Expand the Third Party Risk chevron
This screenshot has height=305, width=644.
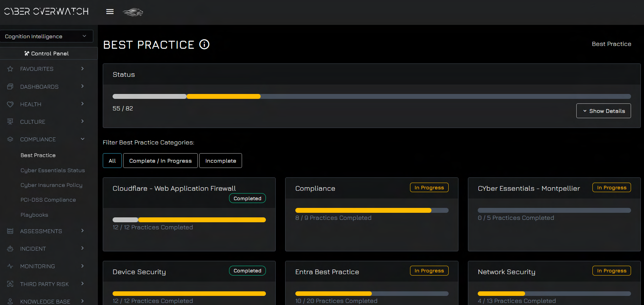[82, 284]
